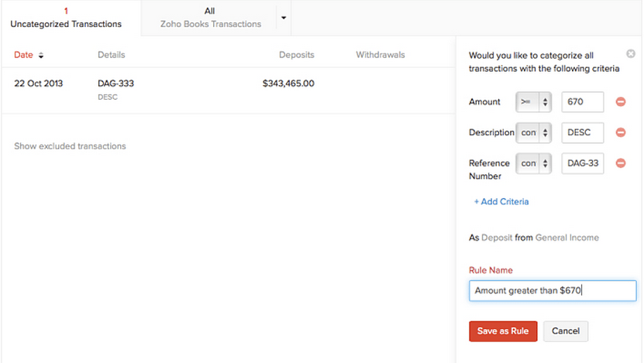Click the Amount value field showing 670
Image resolution: width=644 pixels, height=363 pixels.
(583, 101)
